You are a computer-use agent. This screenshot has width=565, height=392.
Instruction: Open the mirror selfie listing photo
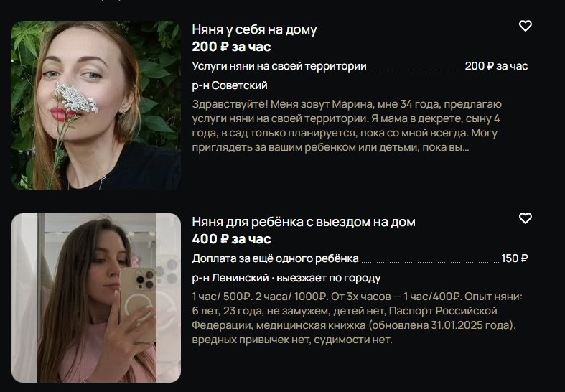pos(96,298)
